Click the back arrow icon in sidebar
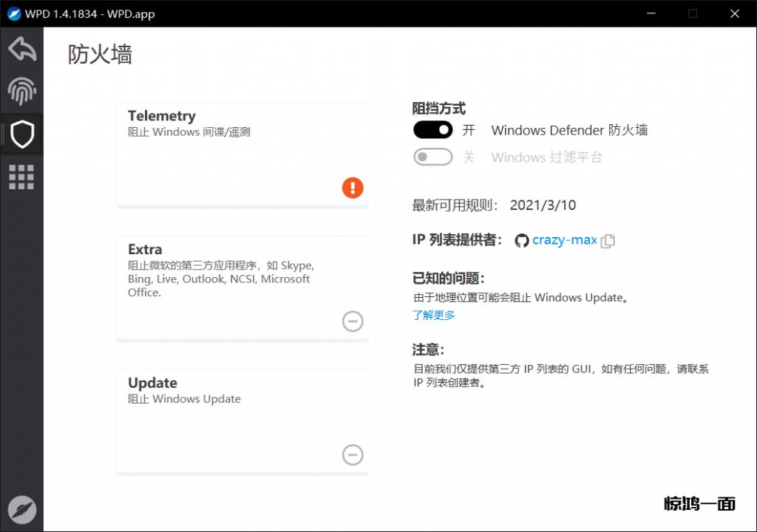This screenshot has height=532, width=757. click(x=22, y=49)
